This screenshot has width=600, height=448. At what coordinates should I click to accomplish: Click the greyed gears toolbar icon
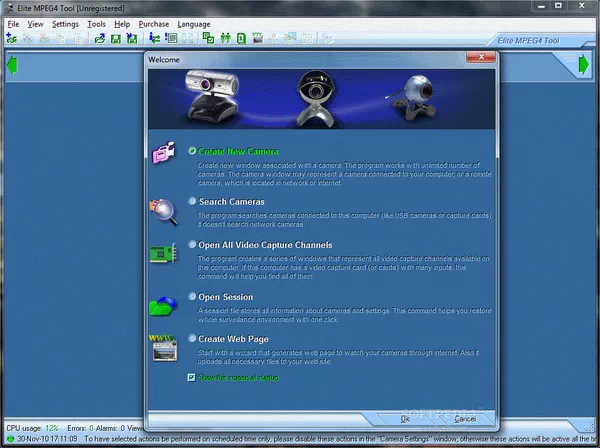[x=327, y=38]
